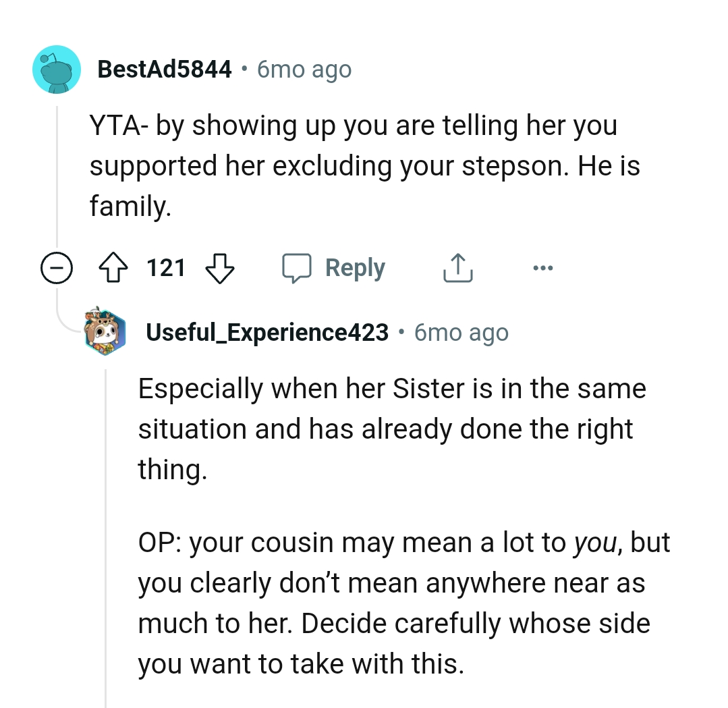
Task: Open BestAd5844's profile
Action: (x=164, y=68)
